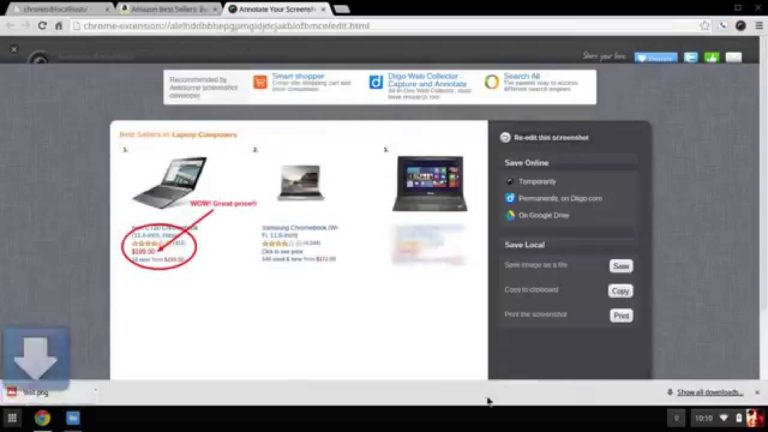The image size is (768, 432).
Task: Open a new browser tab
Action: point(341,9)
